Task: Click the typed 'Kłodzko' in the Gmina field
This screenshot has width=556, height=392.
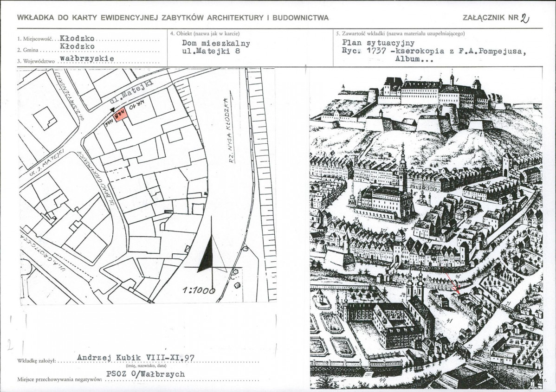Action: pyautogui.click(x=77, y=46)
